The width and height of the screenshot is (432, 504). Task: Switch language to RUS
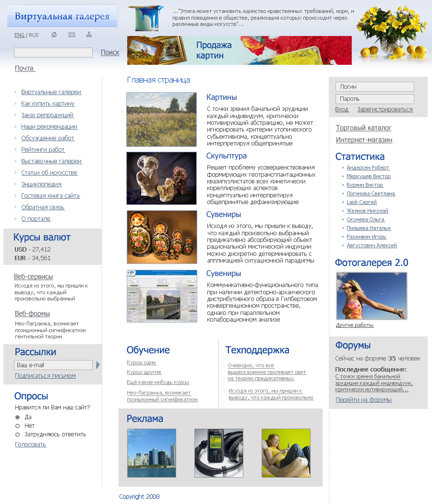[34, 35]
